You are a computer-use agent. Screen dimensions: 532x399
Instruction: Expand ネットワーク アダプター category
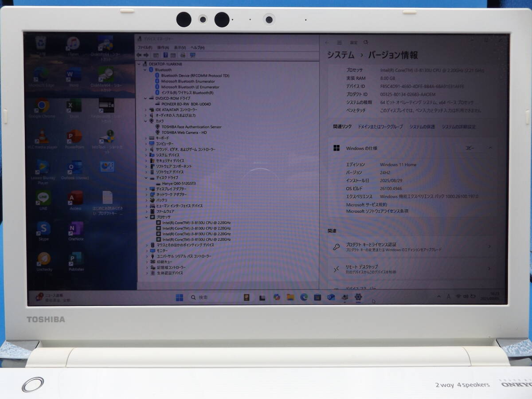click(x=146, y=195)
